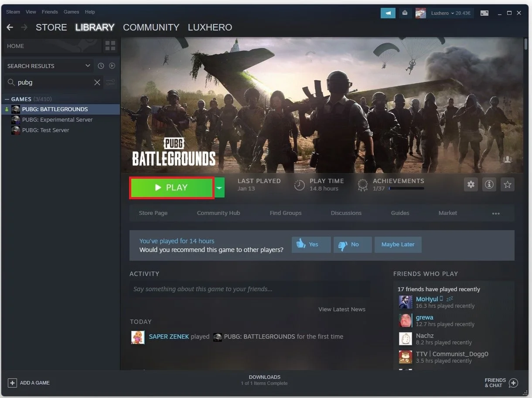The width and height of the screenshot is (532, 398).
Task: Click the PUBG icon in activity feed
Action: (218, 337)
